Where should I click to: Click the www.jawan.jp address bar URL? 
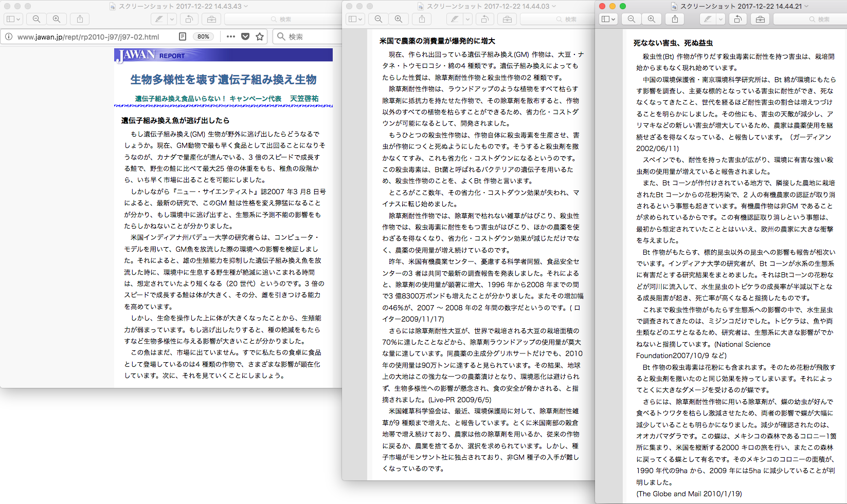tap(88, 36)
